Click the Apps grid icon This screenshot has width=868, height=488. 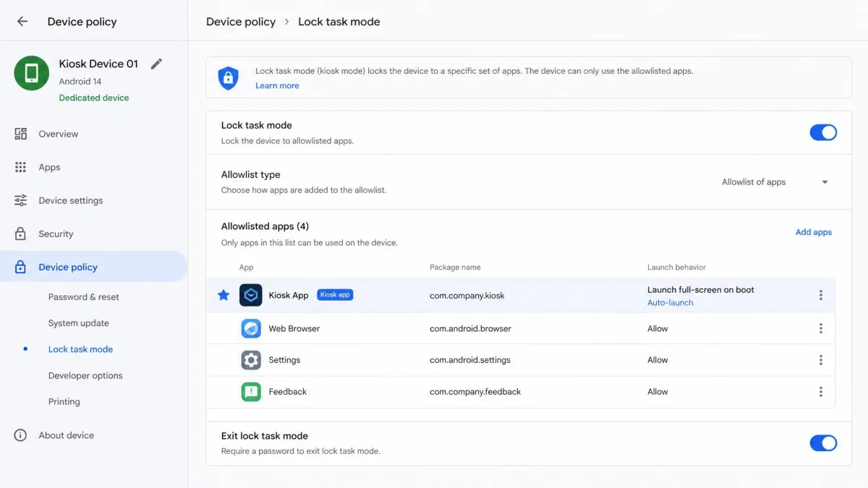tap(21, 167)
